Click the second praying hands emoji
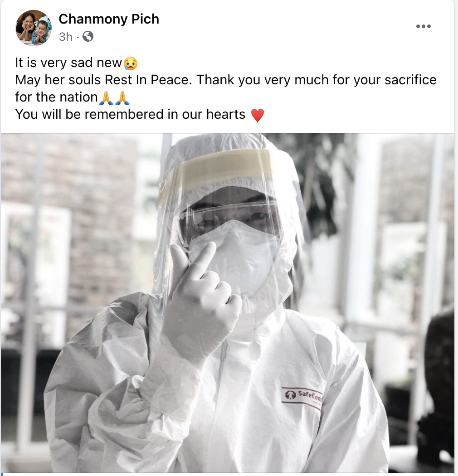 [x=123, y=98]
